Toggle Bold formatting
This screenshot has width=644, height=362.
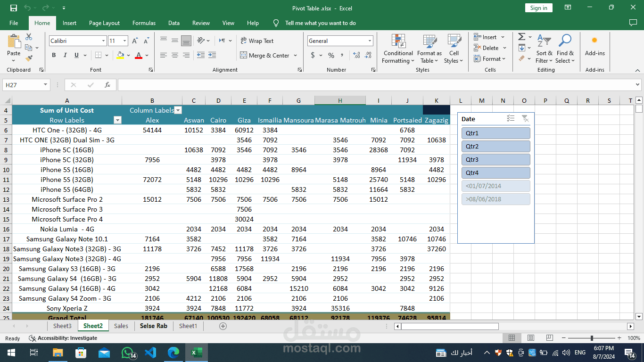coord(54,55)
